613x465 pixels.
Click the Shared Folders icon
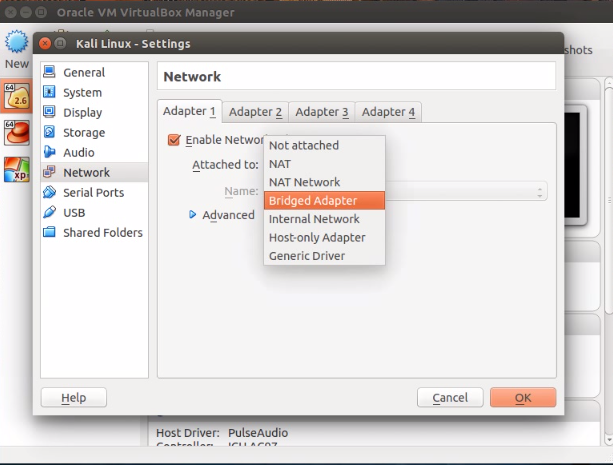49,232
